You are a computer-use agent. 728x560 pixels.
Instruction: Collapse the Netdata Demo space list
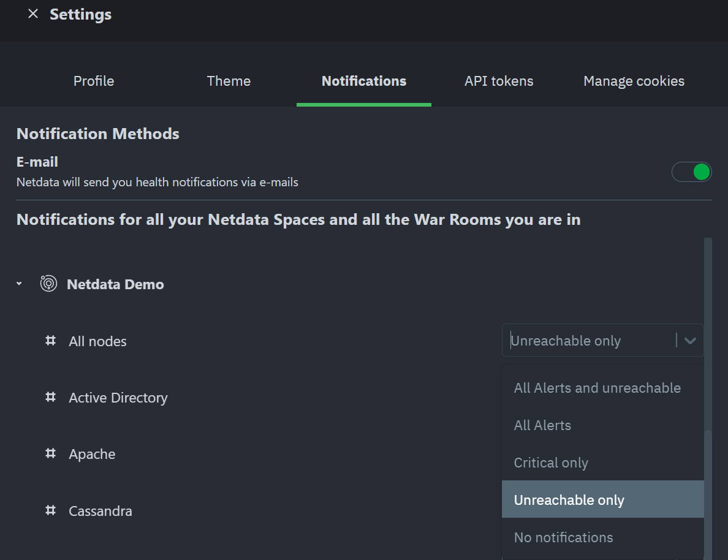(x=19, y=284)
